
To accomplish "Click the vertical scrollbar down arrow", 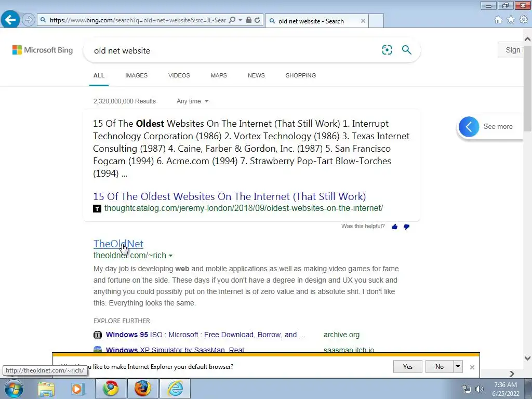I will click(527, 358).
